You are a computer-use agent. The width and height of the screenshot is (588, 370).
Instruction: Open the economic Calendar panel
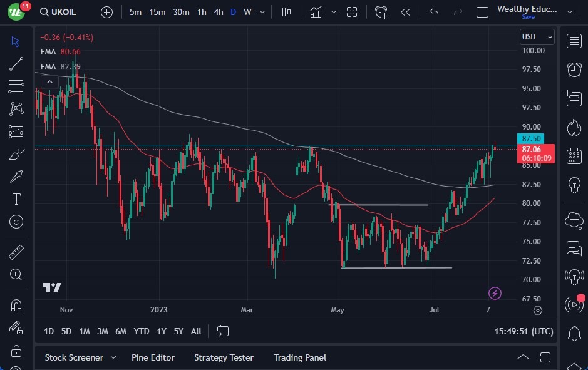click(x=574, y=156)
